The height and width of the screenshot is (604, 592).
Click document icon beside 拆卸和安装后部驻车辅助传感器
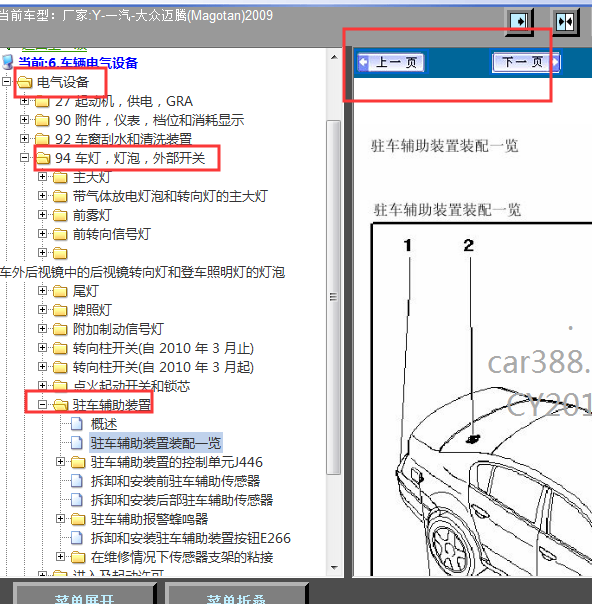coord(77,500)
